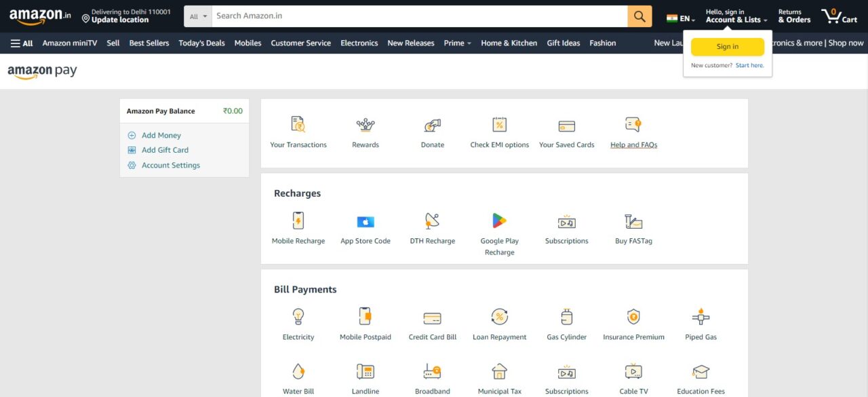
Task: Open the Municipal Tax icon
Action: coord(500,371)
